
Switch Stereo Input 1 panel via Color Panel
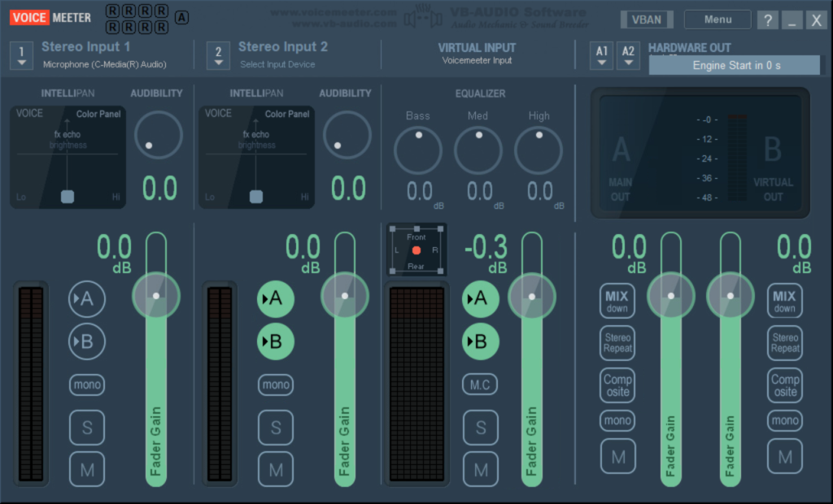click(98, 114)
